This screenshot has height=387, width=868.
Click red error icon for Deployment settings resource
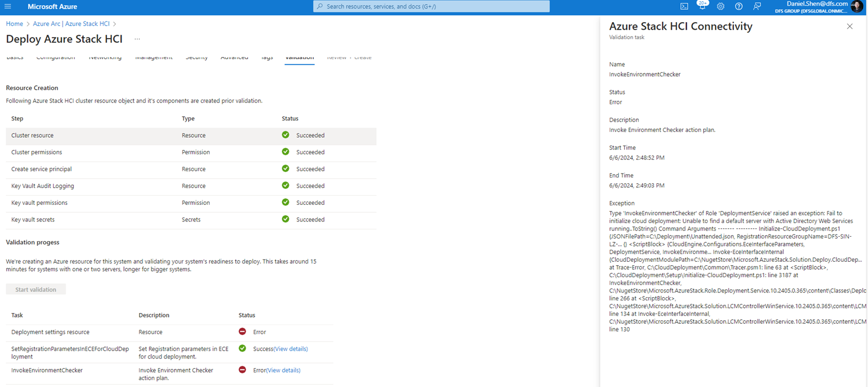tap(242, 332)
